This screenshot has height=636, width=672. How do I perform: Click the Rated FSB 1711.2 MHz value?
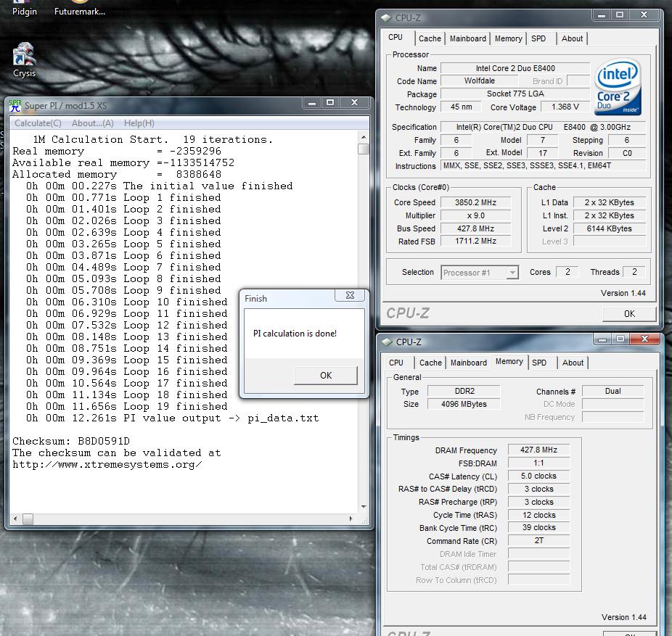tap(476, 241)
